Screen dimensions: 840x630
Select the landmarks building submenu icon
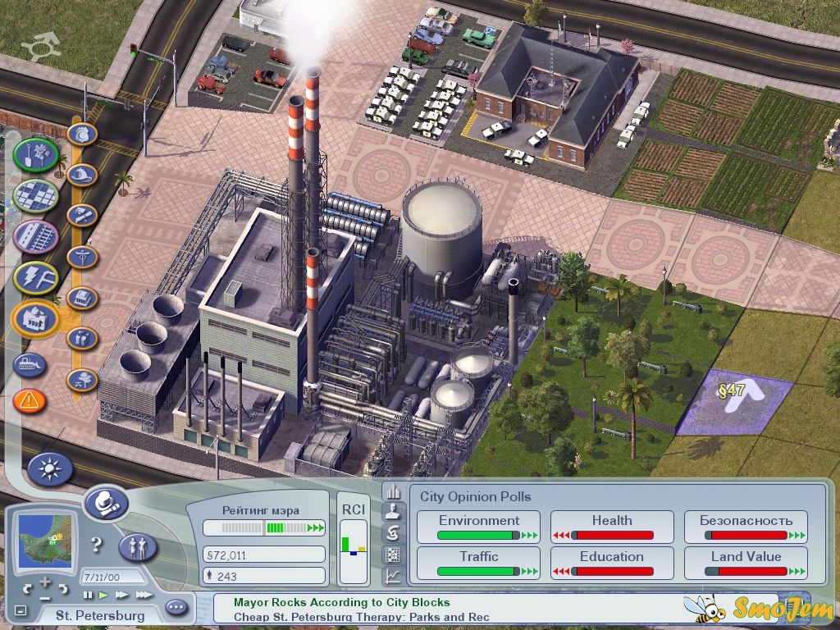(x=82, y=299)
